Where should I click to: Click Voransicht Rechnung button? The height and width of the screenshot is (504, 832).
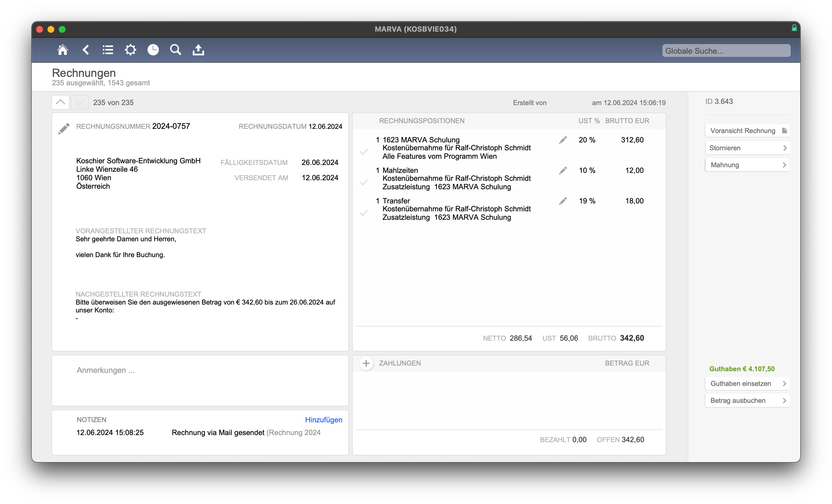pos(747,131)
